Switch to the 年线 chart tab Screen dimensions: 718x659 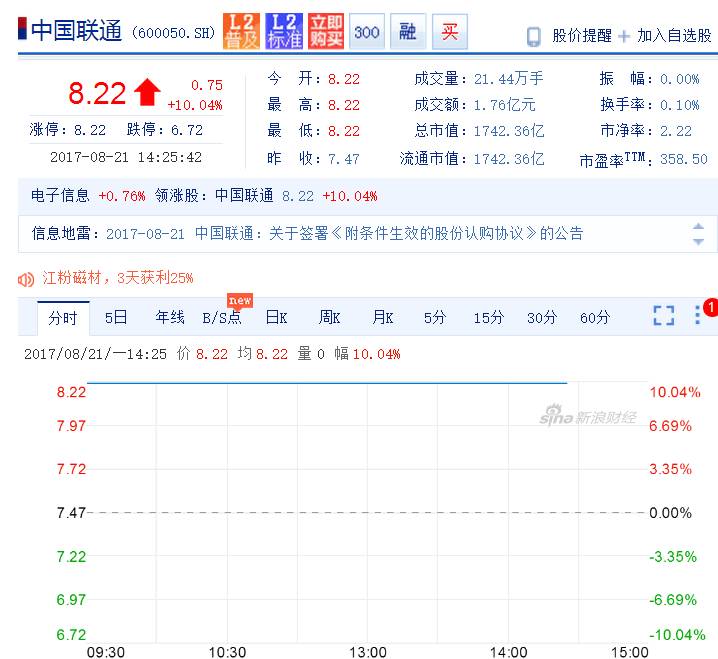[x=170, y=317]
